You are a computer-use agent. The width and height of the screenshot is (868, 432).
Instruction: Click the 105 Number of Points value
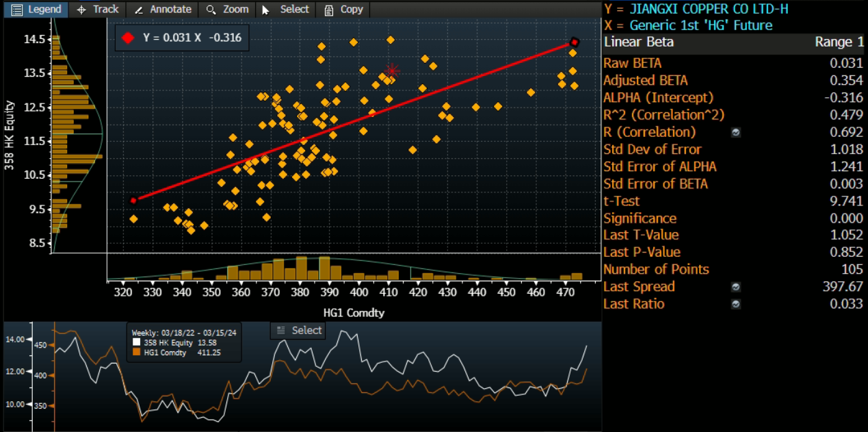pyautogui.click(x=852, y=269)
